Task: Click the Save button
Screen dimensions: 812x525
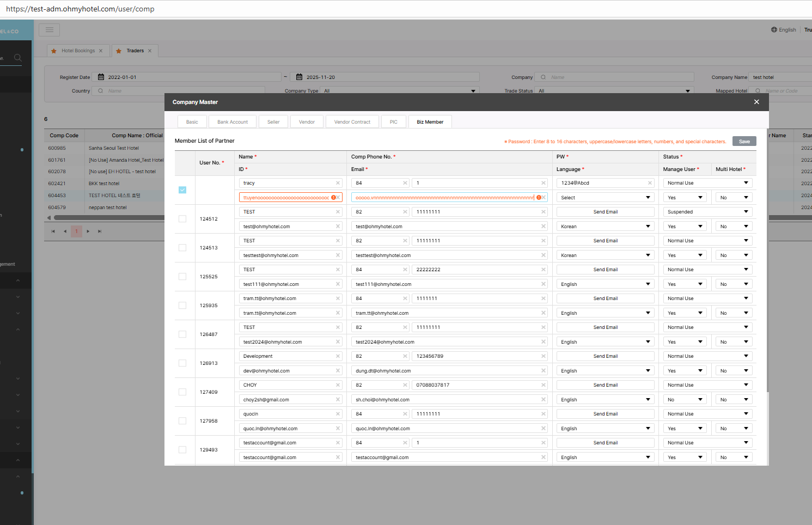Action: point(744,142)
